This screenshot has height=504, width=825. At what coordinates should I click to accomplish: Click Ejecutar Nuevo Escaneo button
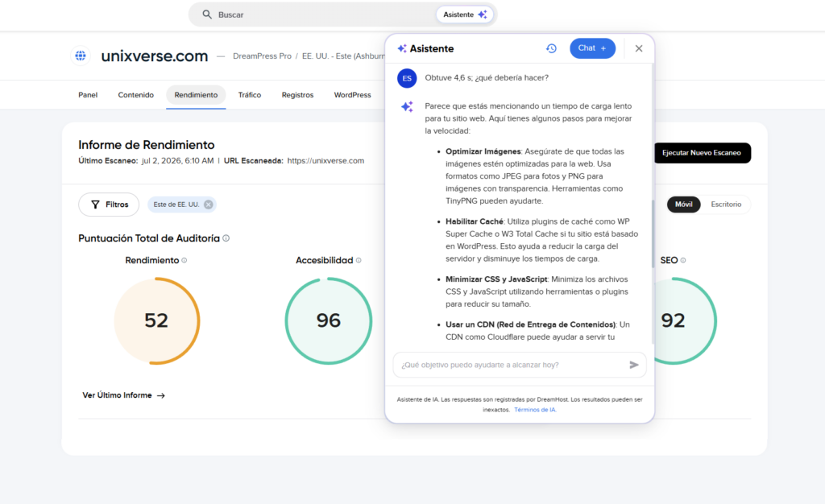pyautogui.click(x=703, y=153)
